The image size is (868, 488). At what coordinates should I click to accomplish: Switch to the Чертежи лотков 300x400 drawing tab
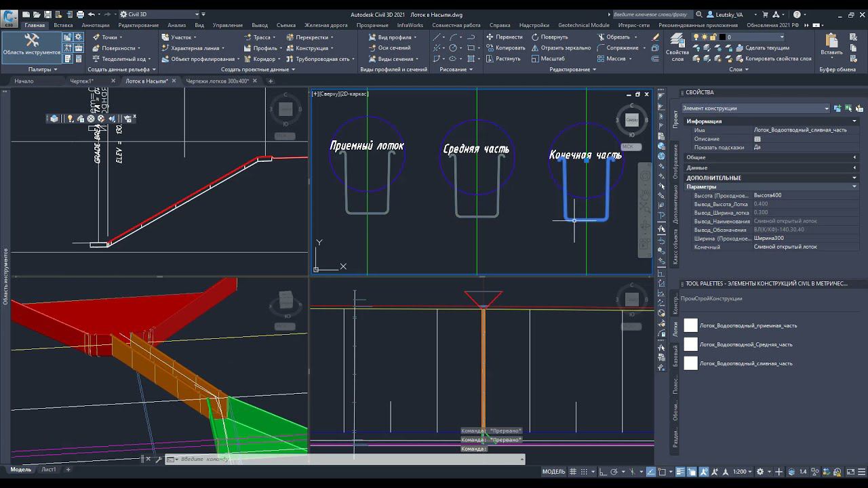[x=217, y=81]
